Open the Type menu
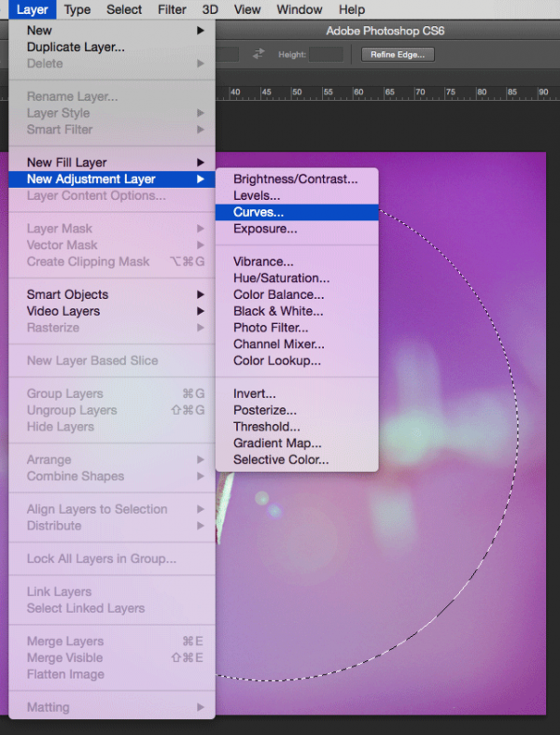 [77, 9]
